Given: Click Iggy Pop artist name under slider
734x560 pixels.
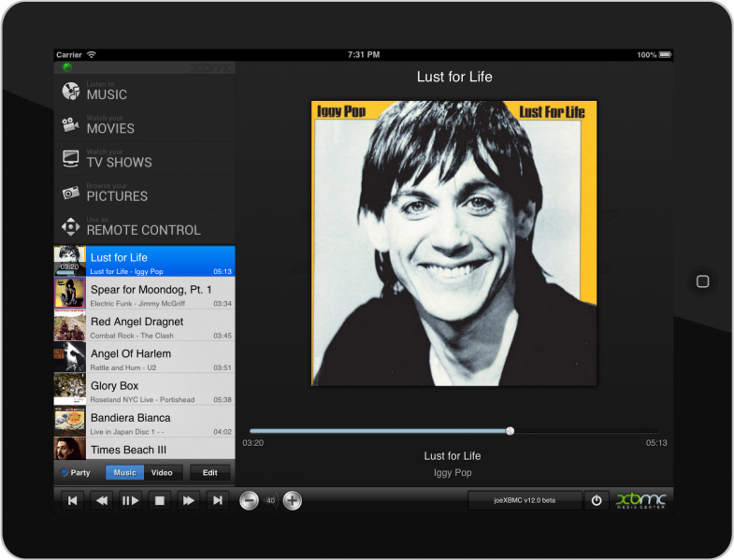Looking at the screenshot, I should (453, 473).
